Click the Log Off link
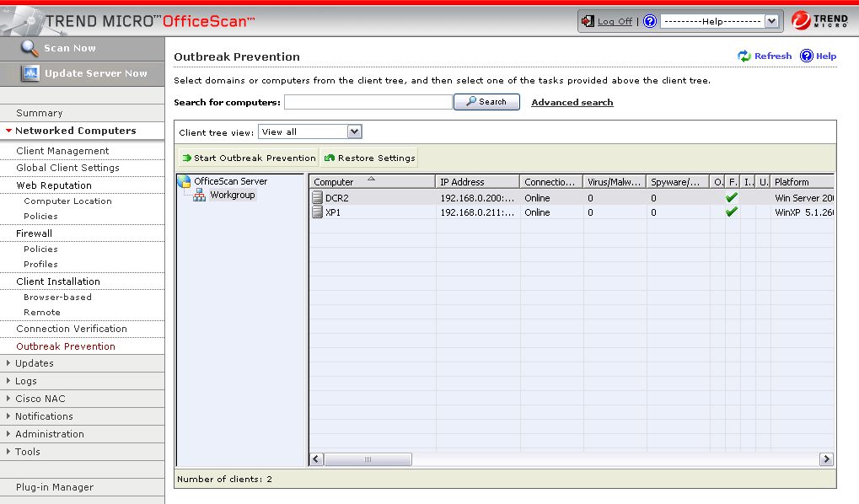 coord(615,21)
